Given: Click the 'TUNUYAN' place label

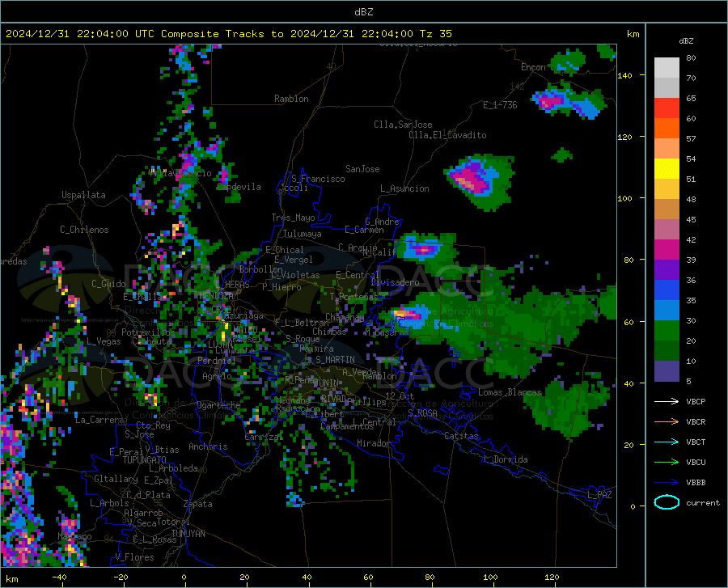Looking at the screenshot, I should [x=188, y=534].
